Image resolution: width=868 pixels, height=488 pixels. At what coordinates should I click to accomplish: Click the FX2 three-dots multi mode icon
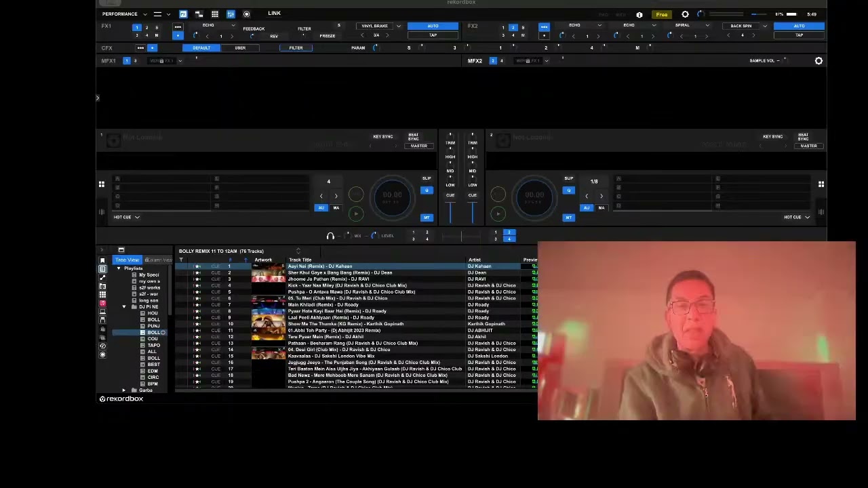pyautogui.click(x=544, y=27)
